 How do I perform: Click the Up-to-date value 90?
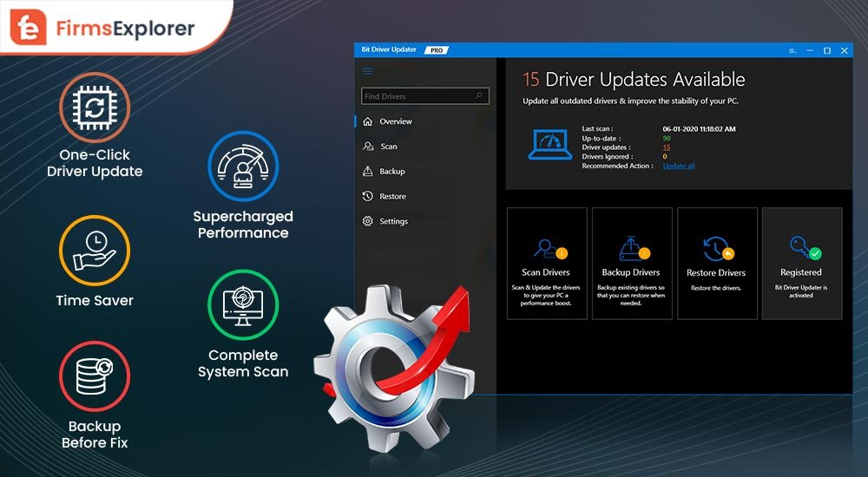point(667,139)
